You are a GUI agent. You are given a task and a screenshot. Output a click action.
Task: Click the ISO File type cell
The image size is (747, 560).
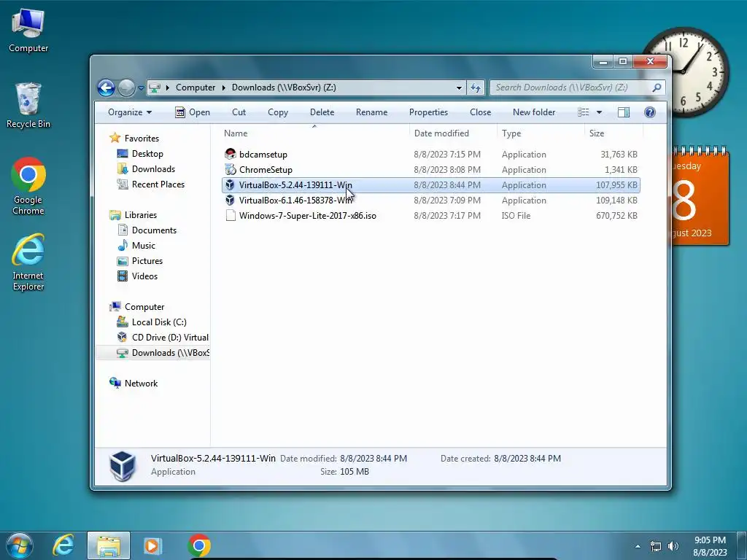click(516, 215)
